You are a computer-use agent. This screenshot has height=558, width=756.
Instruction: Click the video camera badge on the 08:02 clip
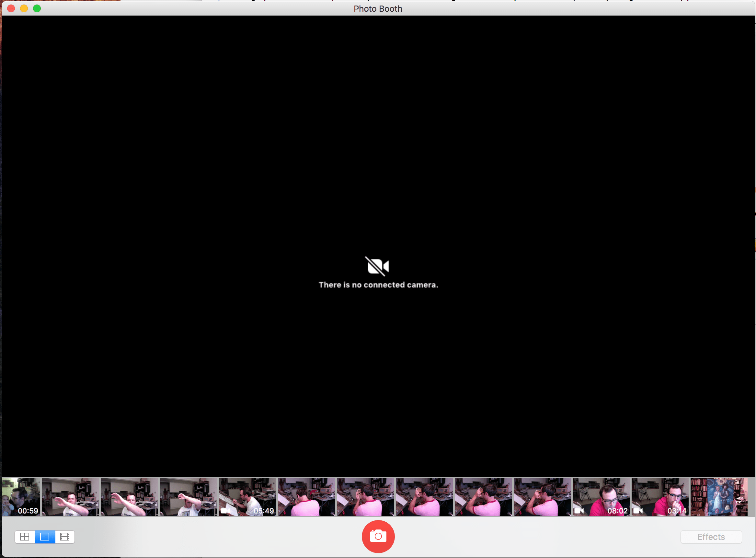[579, 511]
